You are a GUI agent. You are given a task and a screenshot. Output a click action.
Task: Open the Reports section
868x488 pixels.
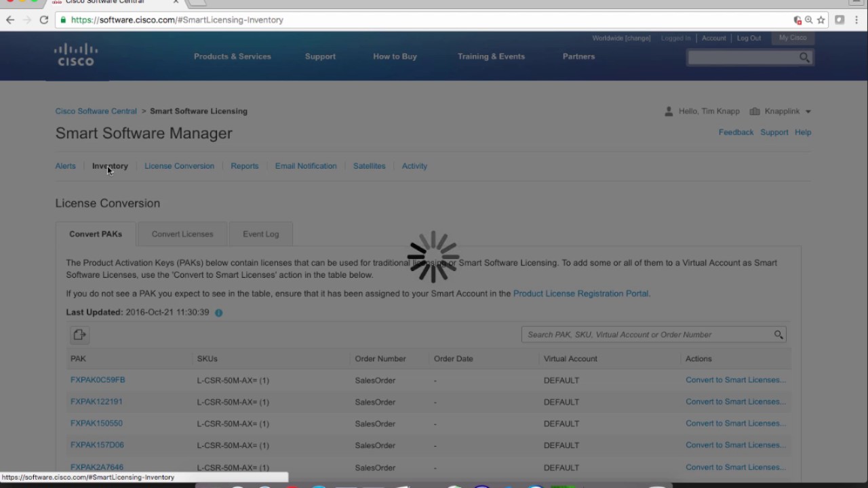point(244,166)
